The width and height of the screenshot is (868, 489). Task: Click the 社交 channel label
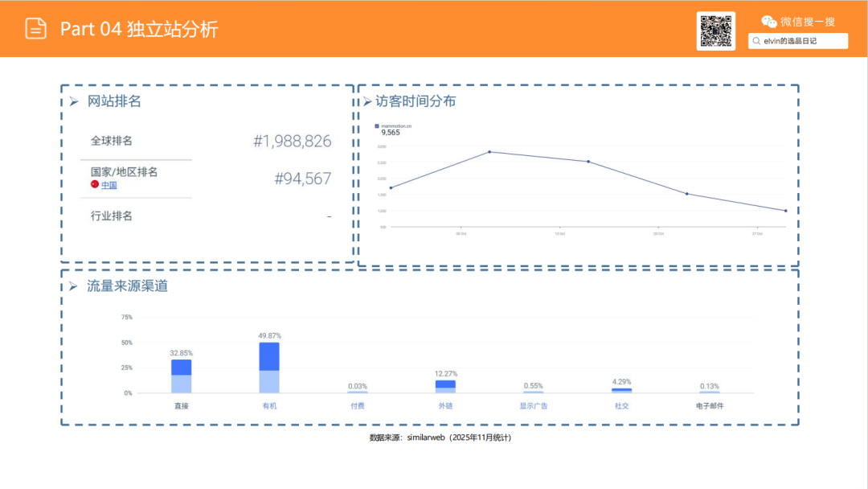coord(620,406)
